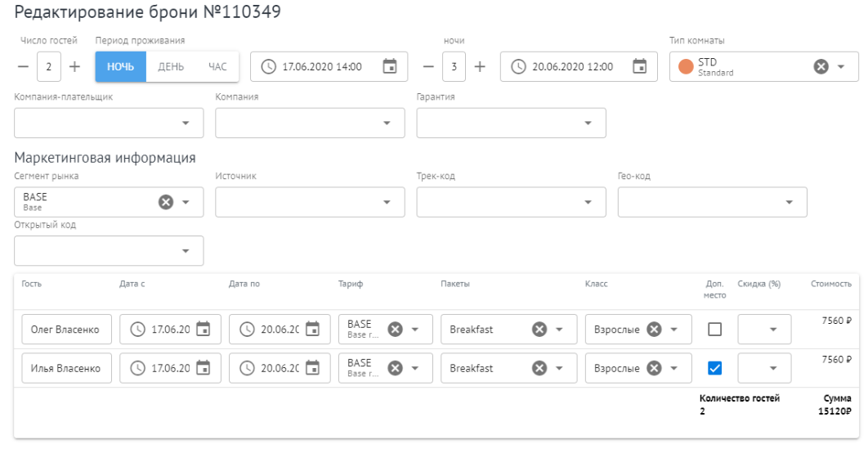Expand the Компания-плательщик dropdown
868x449 pixels.
186,123
